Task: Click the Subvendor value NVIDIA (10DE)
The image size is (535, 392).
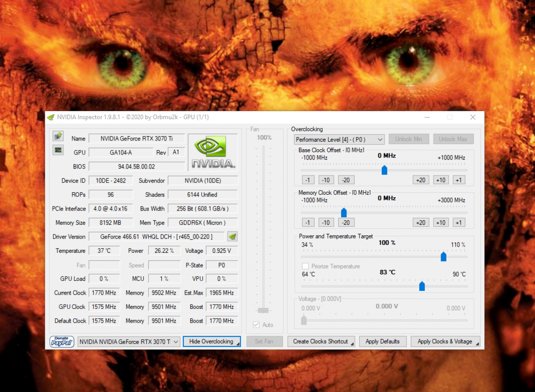Action: click(202, 181)
